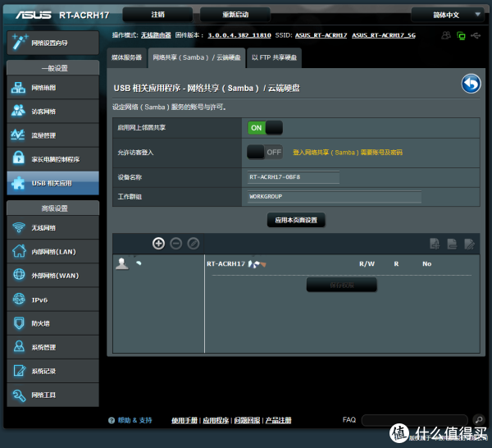Open Firewall (防火墙) settings
The width and height of the screenshot is (492, 448).
[52, 323]
